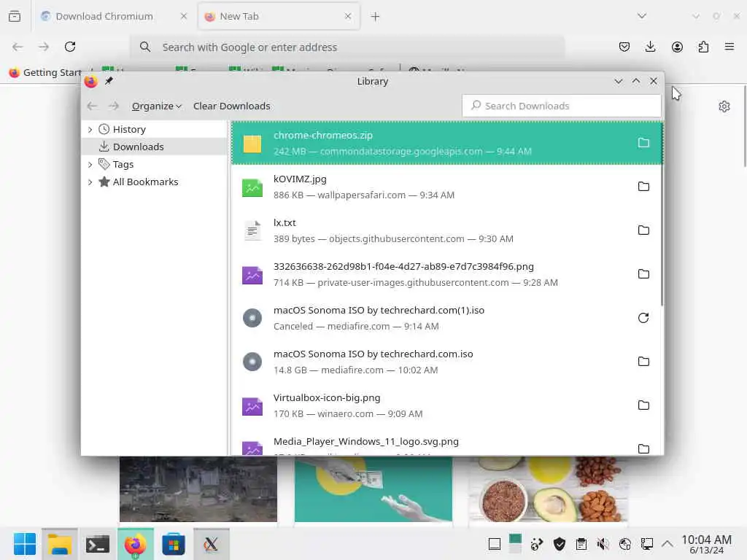The image size is (747, 560).
Task: Show 332636638 png file in folder
Action: 643,274
